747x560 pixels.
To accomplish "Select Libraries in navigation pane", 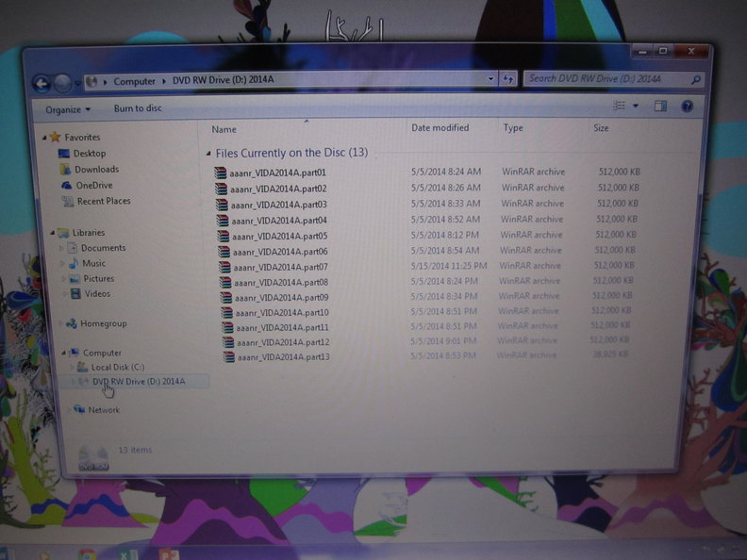I will point(89,232).
